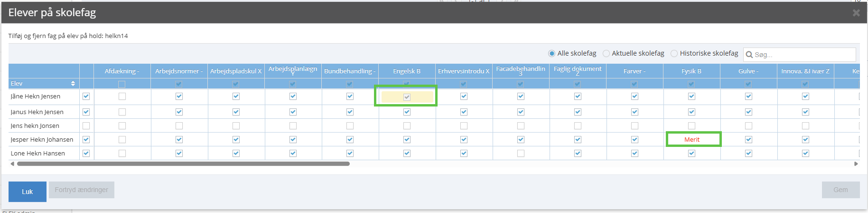Choose Aktuelle skolefag filter
Image resolution: width=868 pixels, height=213 pixels.
(x=606, y=53)
